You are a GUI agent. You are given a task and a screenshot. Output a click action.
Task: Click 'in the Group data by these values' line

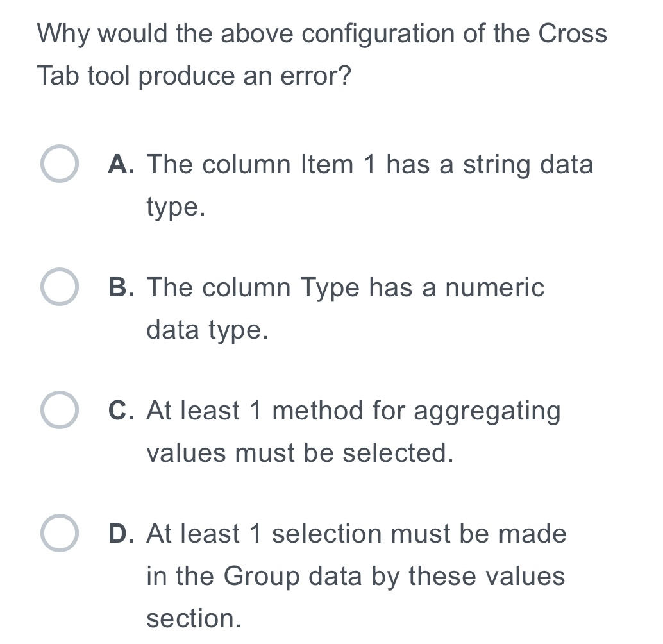click(356, 577)
